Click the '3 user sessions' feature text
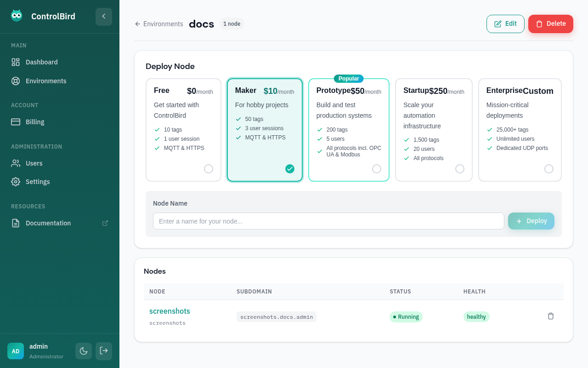The height and width of the screenshot is (368, 588). (264, 128)
